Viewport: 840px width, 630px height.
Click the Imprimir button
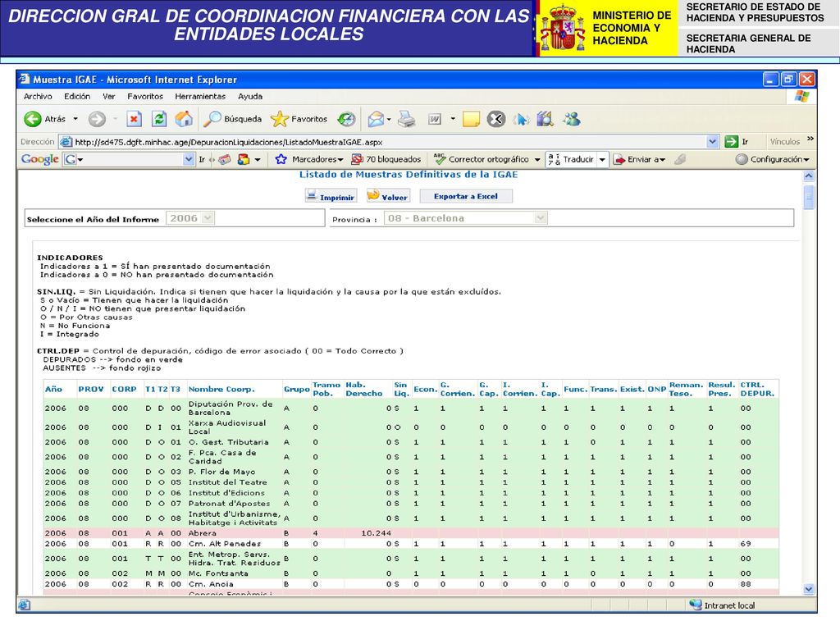click(x=330, y=196)
